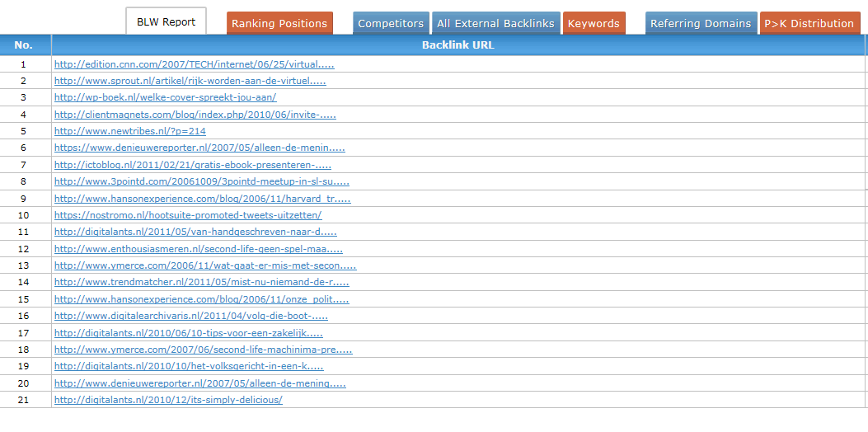Open the P>K Distribution tab
This screenshot has width=868, height=432.
pyautogui.click(x=809, y=23)
